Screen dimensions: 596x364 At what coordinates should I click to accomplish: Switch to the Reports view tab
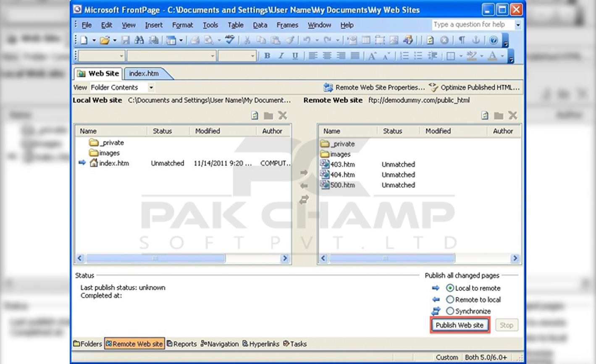[x=181, y=344]
